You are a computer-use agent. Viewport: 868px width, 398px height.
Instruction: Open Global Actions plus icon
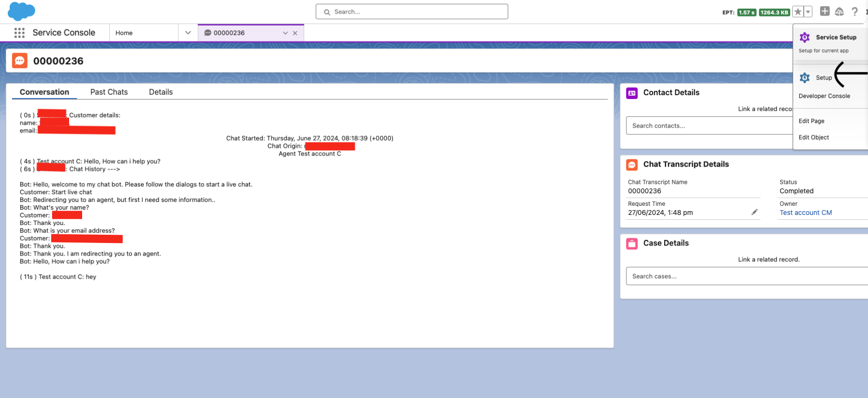[825, 12]
